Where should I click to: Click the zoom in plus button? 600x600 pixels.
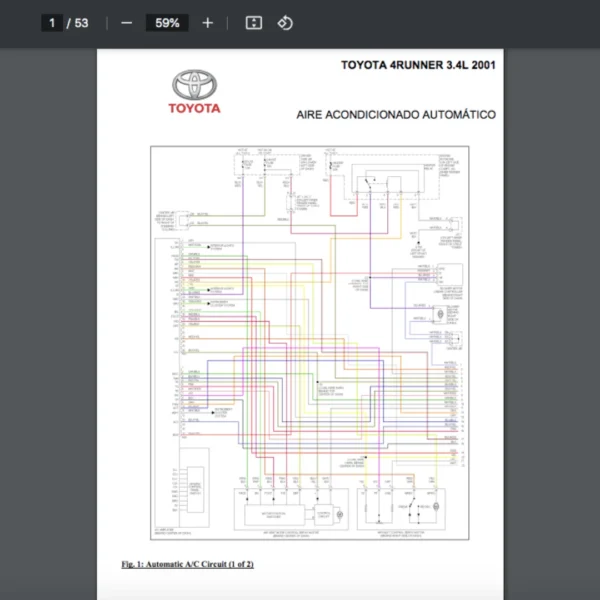tap(207, 23)
